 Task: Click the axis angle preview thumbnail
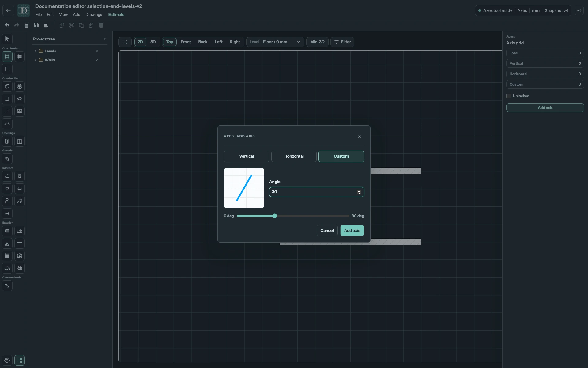coord(244,188)
